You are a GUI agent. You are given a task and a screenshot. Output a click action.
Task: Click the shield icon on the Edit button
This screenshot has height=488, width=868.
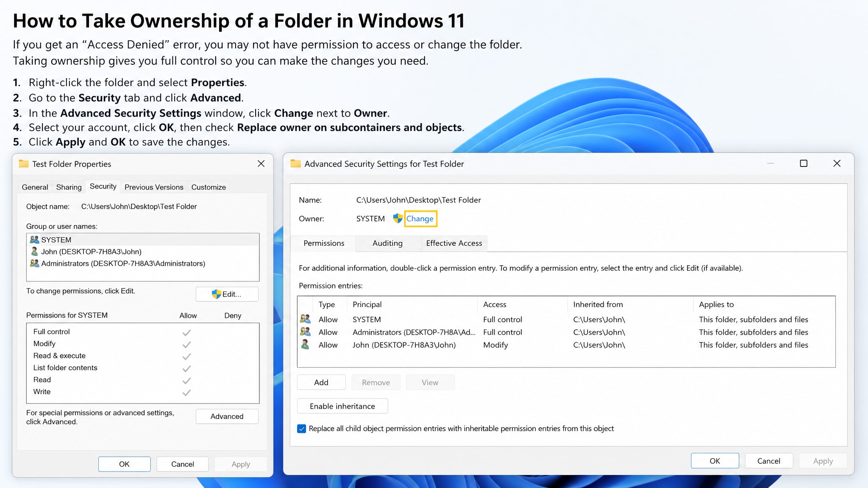(x=217, y=294)
